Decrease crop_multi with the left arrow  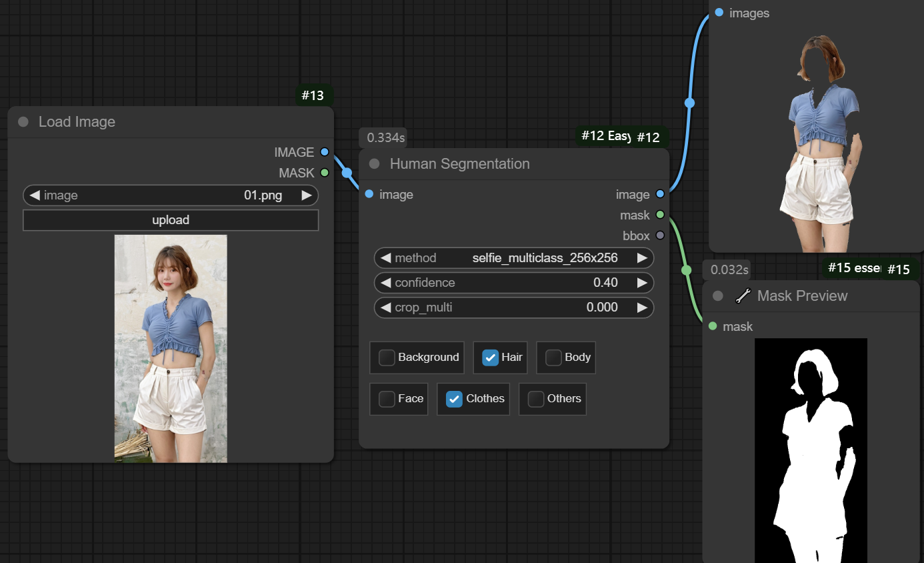click(x=385, y=308)
